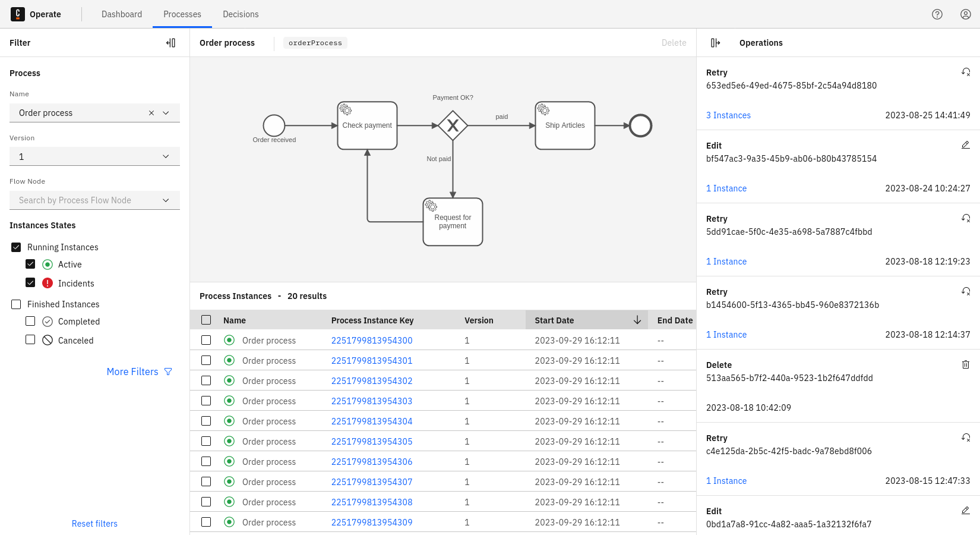Clear the Order process name selection

151,113
